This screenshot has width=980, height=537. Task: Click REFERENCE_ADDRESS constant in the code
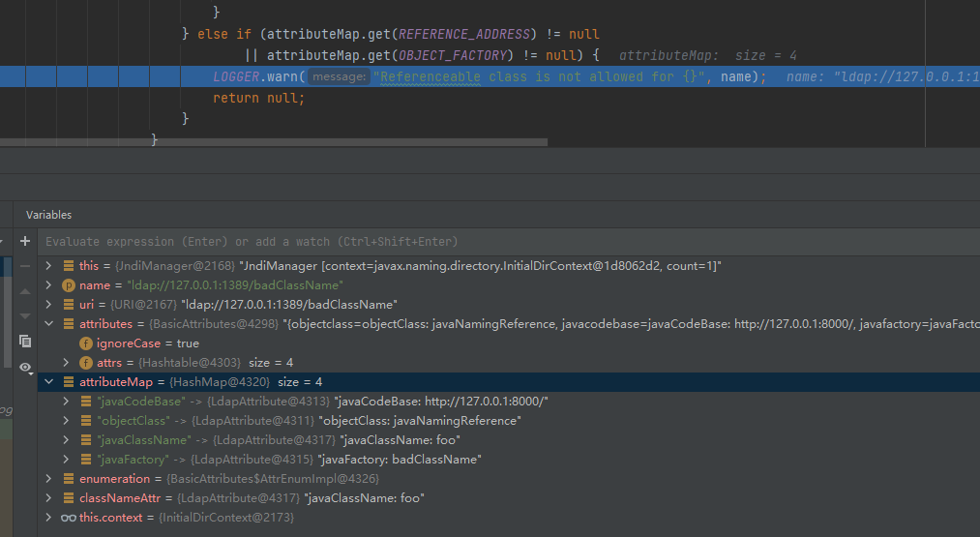pos(464,35)
